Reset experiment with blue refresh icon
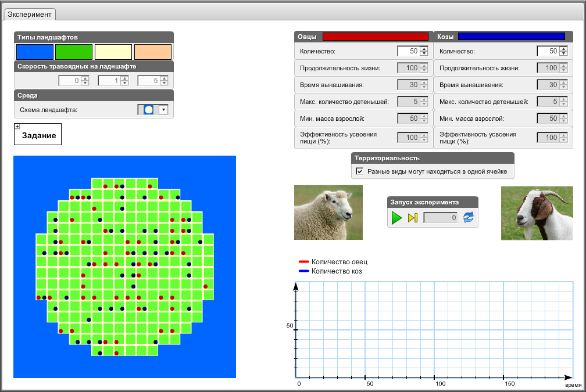 pos(469,218)
